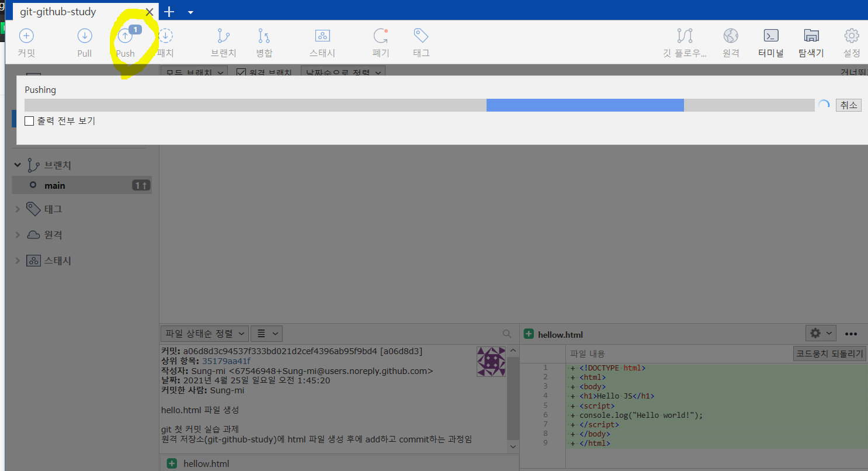This screenshot has width=868, height=471.
Task: Open the list view mode dropdown
Action: click(x=267, y=334)
